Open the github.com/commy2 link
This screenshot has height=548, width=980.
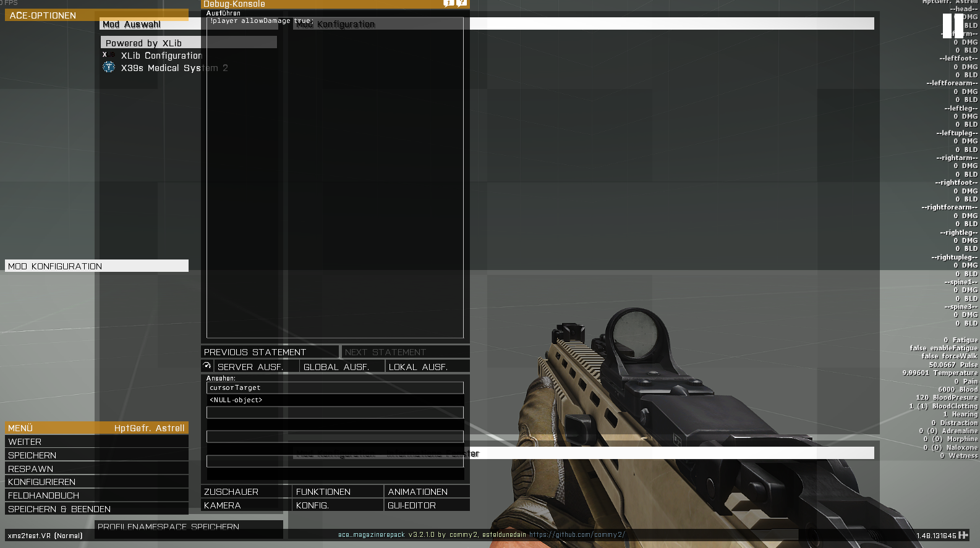[x=577, y=535]
